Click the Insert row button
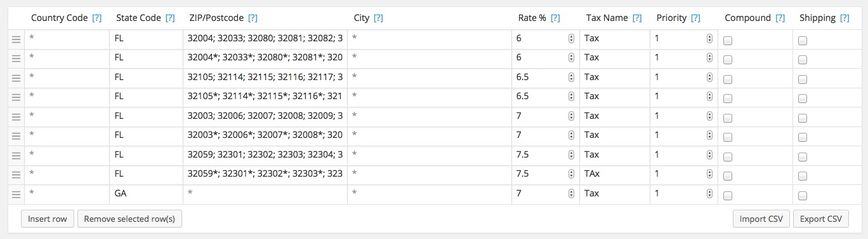868x239 pixels. pos(48,219)
